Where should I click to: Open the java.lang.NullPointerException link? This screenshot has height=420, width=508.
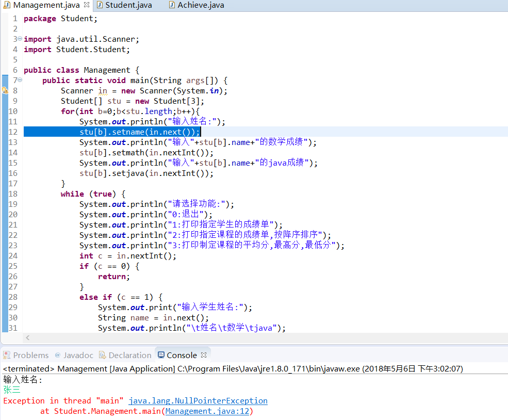coord(198,401)
